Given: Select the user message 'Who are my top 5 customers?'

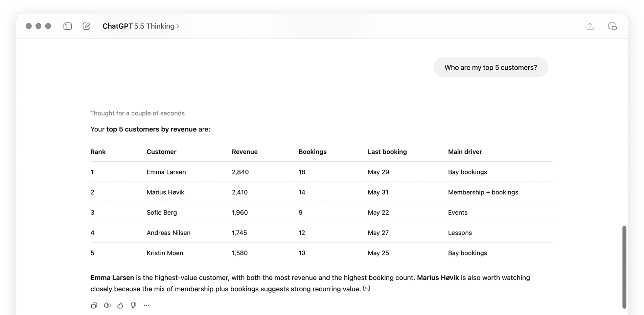Looking at the screenshot, I should [x=490, y=67].
